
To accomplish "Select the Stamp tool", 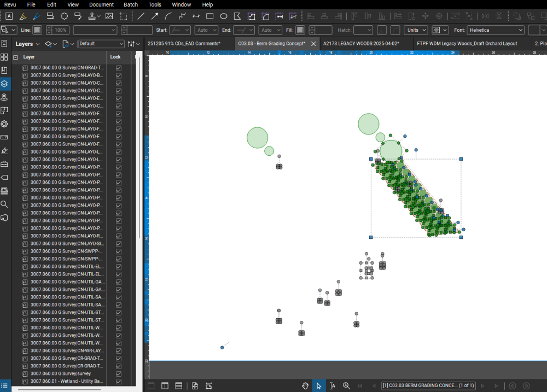I will pyautogui.click(x=92, y=16).
